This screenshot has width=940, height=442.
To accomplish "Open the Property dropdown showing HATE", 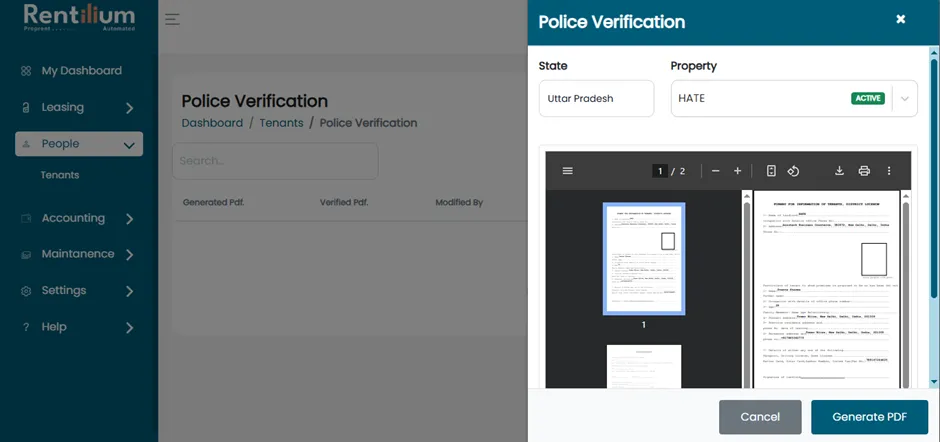I will pyautogui.click(x=794, y=98).
